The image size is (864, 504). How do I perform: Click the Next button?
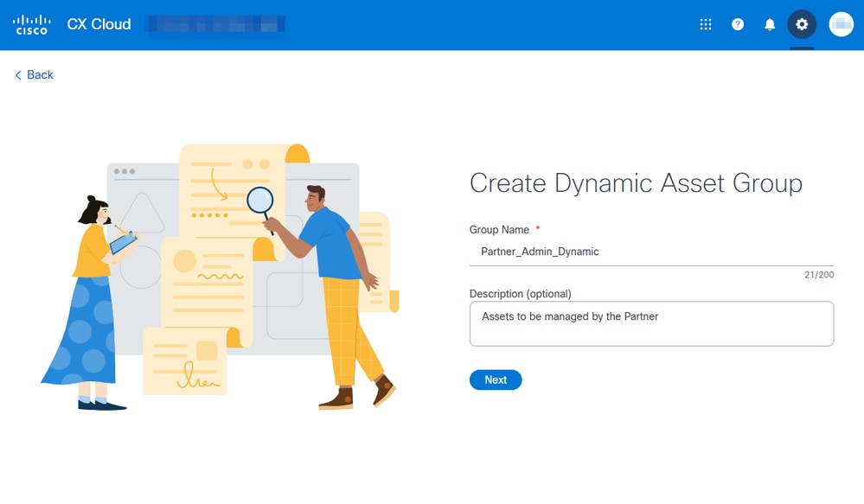(x=496, y=380)
